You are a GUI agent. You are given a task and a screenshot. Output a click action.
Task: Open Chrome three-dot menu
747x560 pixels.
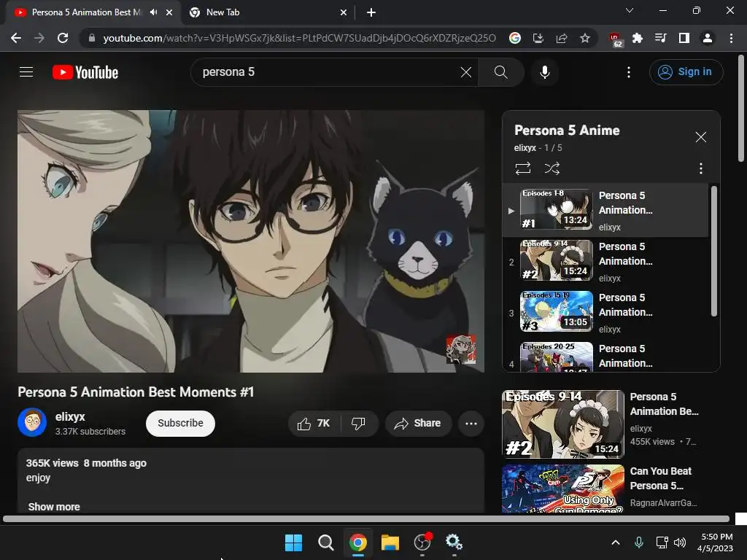pyautogui.click(x=731, y=38)
